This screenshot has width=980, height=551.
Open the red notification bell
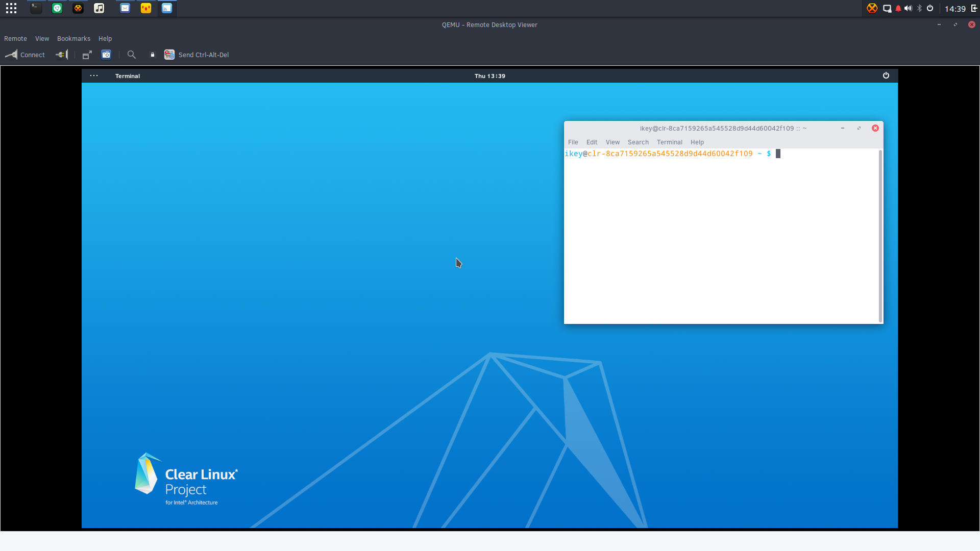pyautogui.click(x=898, y=9)
